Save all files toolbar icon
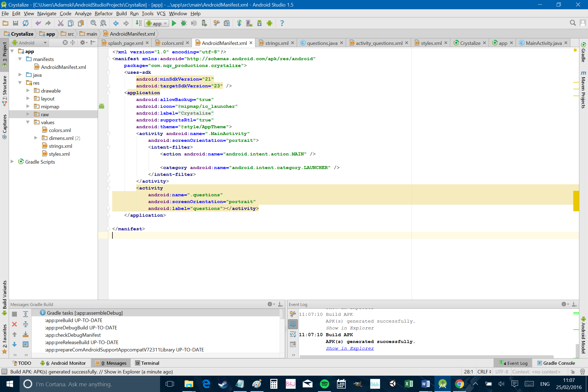Image resolution: width=588 pixels, height=392 pixels. click(x=16, y=23)
